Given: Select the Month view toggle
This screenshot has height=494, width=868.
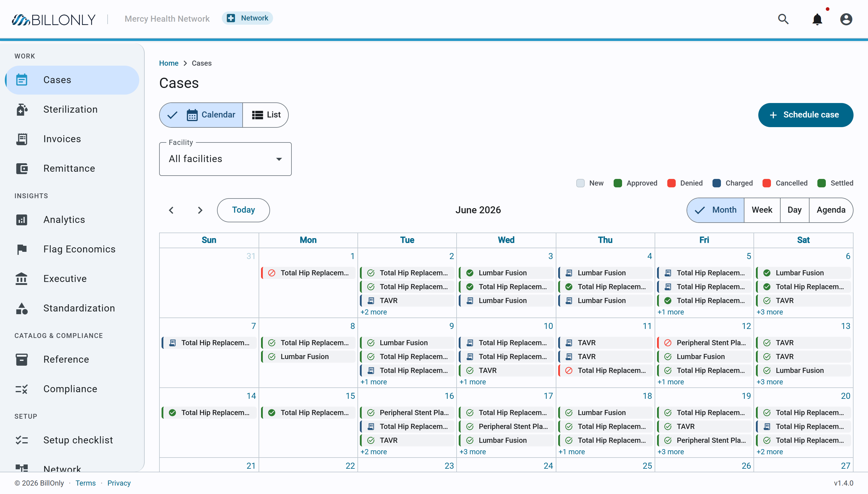Looking at the screenshot, I should pyautogui.click(x=715, y=210).
